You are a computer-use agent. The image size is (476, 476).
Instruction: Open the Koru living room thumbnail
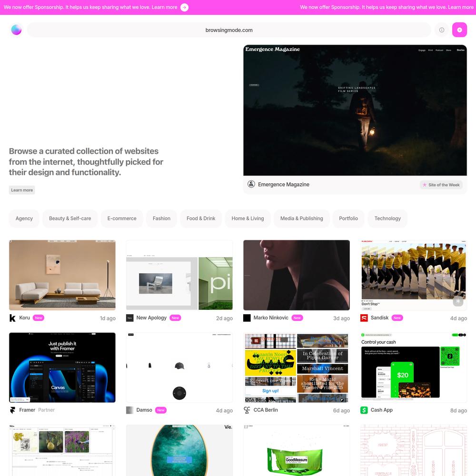(x=62, y=275)
